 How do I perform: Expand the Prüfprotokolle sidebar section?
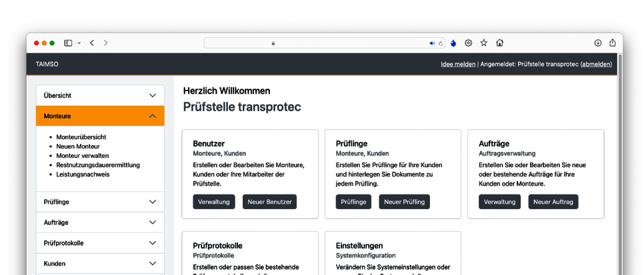pyautogui.click(x=100, y=243)
